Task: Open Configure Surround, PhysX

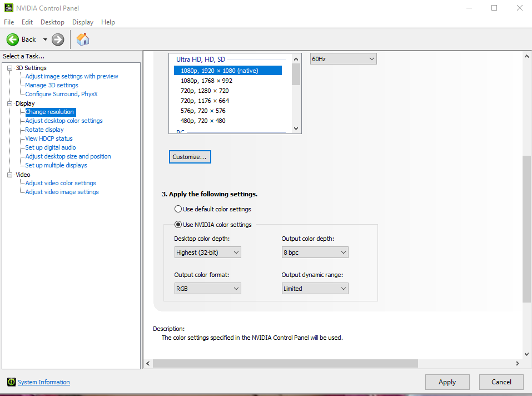Action: click(61, 94)
